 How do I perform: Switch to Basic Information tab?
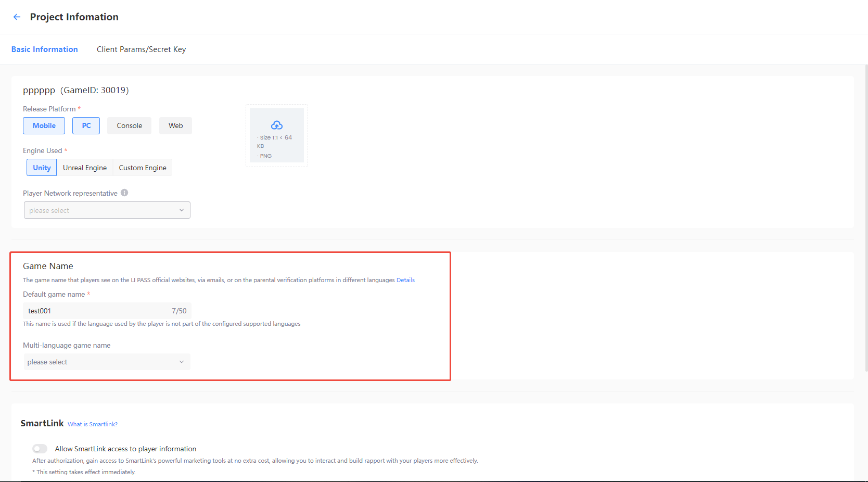click(45, 49)
